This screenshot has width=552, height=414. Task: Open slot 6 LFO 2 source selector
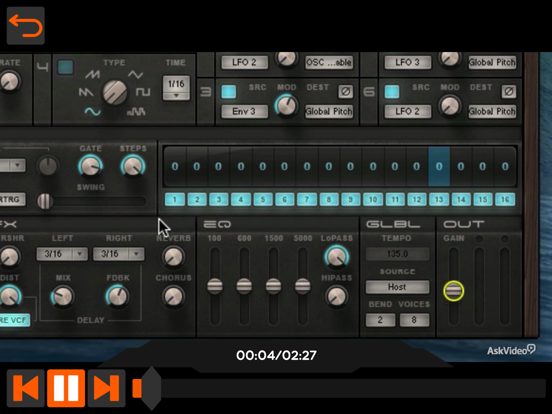[x=408, y=111]
